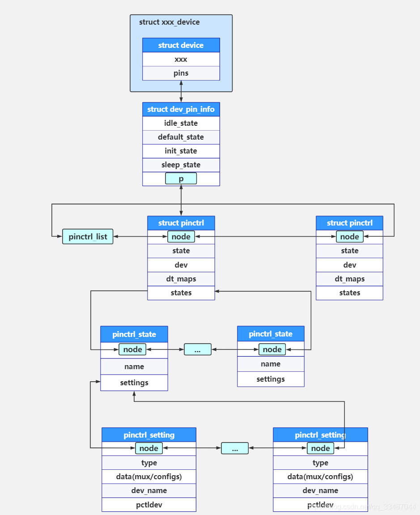Click 'dev_name' in the left pinctrl_setting

point(149,491)
